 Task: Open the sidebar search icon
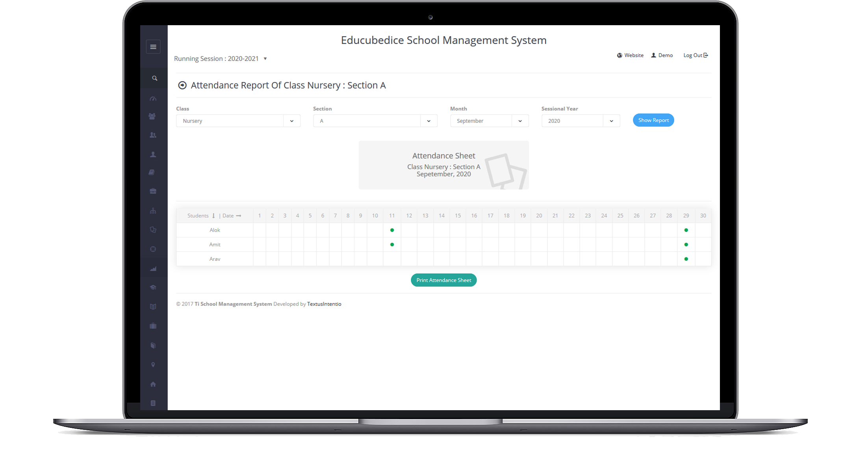coord(155,78)
